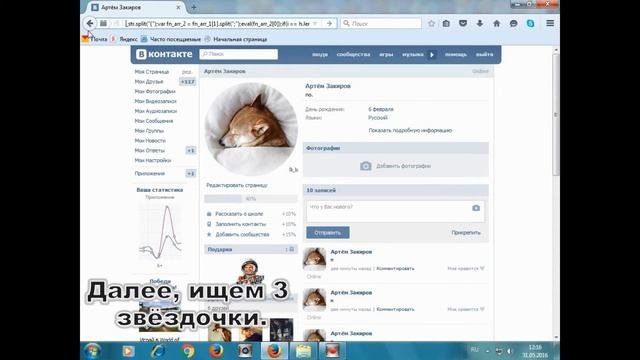The width and height of the screenshot is (640, 360).
Task: Click the 40% profile completion progress bar
Action: [x=251, y=199]
